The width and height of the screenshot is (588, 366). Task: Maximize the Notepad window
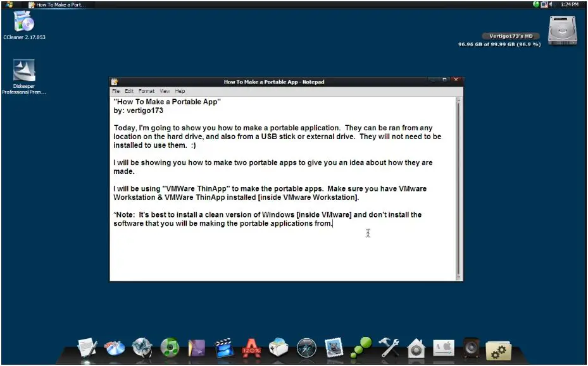click(444, 80)
